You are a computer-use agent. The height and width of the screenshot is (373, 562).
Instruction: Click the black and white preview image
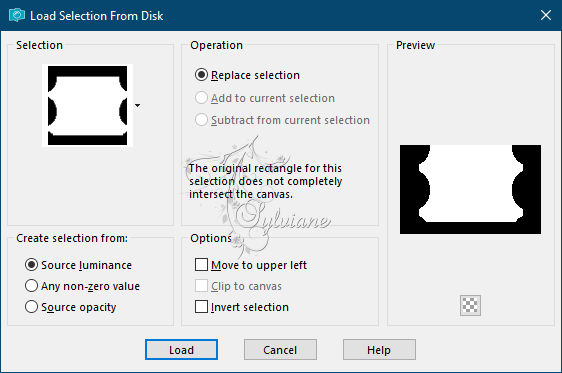tap(470, 189)
